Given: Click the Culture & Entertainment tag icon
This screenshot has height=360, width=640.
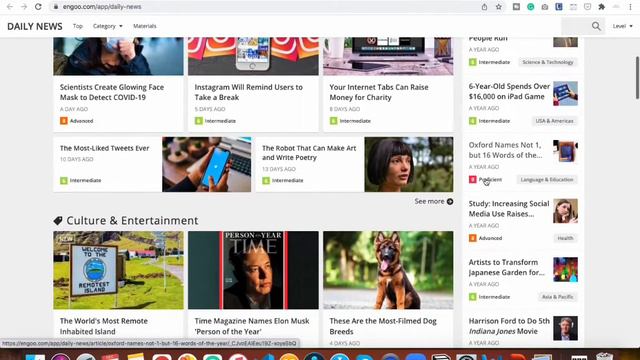Looking at the screenshot, I should tap(58, 221).
